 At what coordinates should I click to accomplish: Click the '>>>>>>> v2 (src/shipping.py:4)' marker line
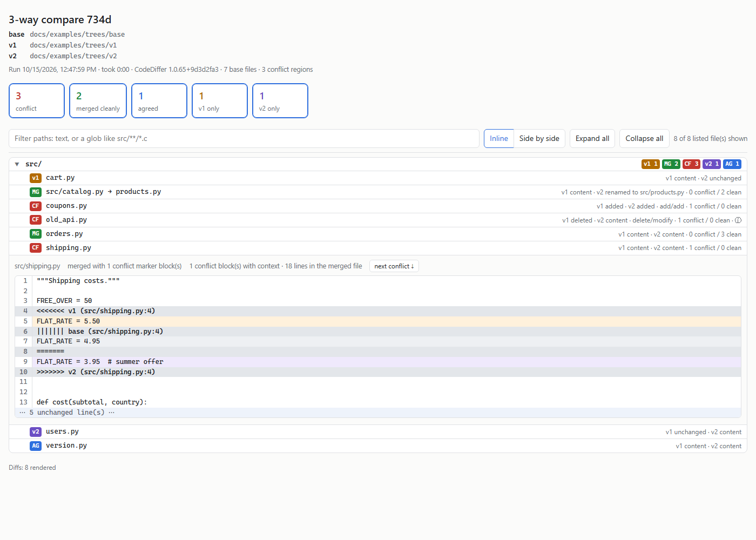coord(378,372)
